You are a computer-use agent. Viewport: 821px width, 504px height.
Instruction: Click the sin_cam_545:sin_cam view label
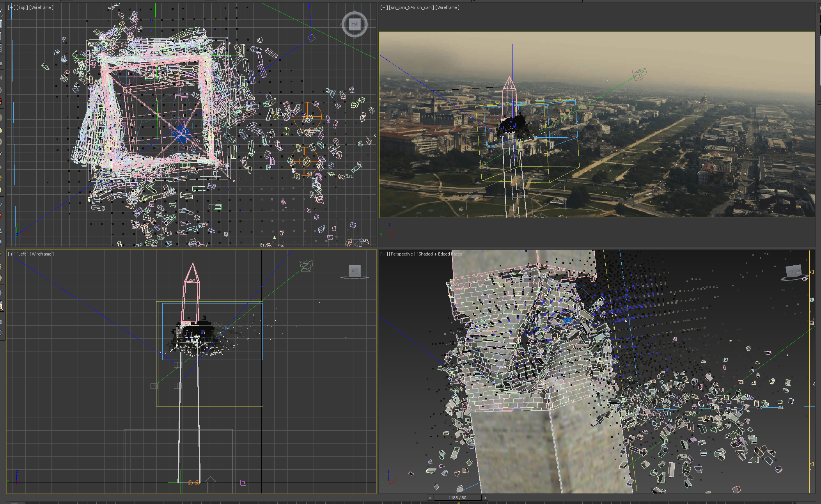411,7
